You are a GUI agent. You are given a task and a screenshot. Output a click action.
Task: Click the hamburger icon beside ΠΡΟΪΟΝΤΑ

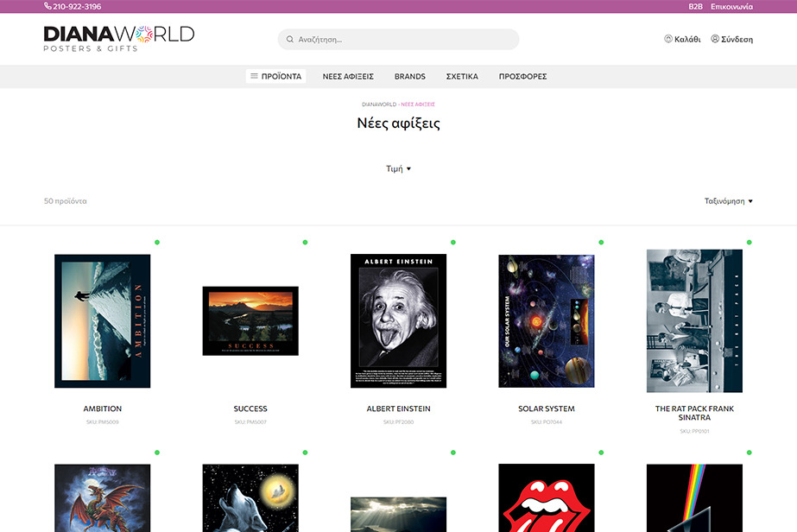254,76
